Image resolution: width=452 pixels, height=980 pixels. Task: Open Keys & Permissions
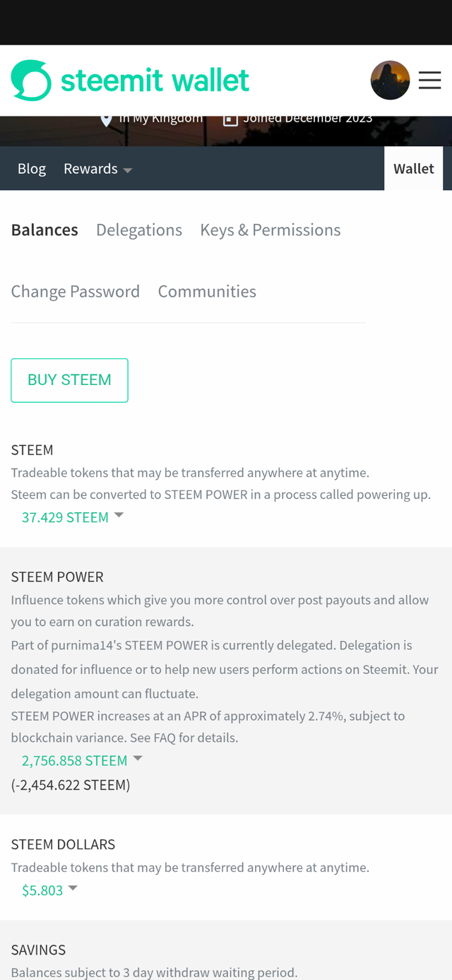[x=270, y=230]
